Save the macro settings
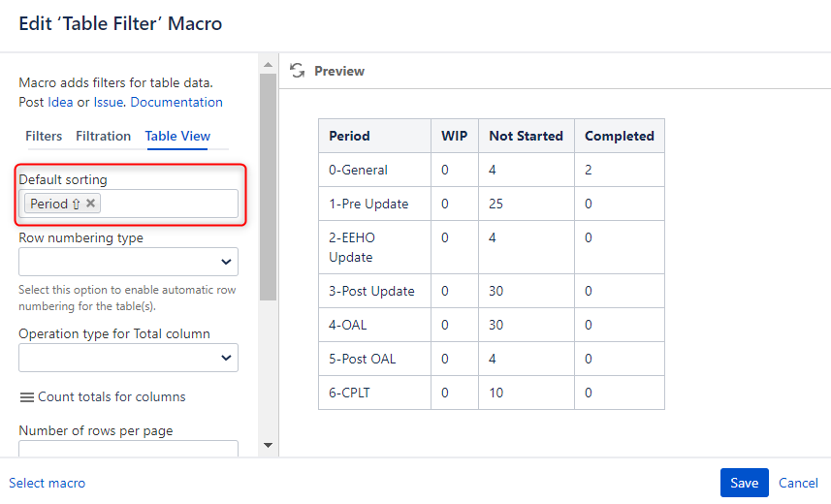This screenshot has width=831, height=504. tap(744, 483)
